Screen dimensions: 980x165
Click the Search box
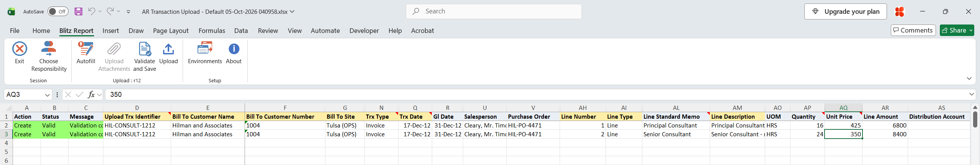(x=494, y=11)
